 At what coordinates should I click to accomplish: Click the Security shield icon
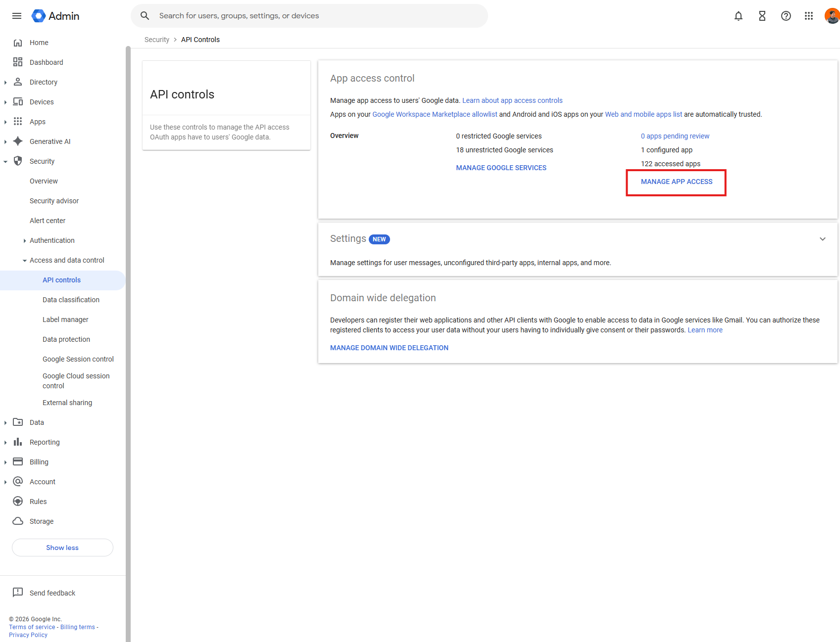pyautogui.click(x=18, y=161)
